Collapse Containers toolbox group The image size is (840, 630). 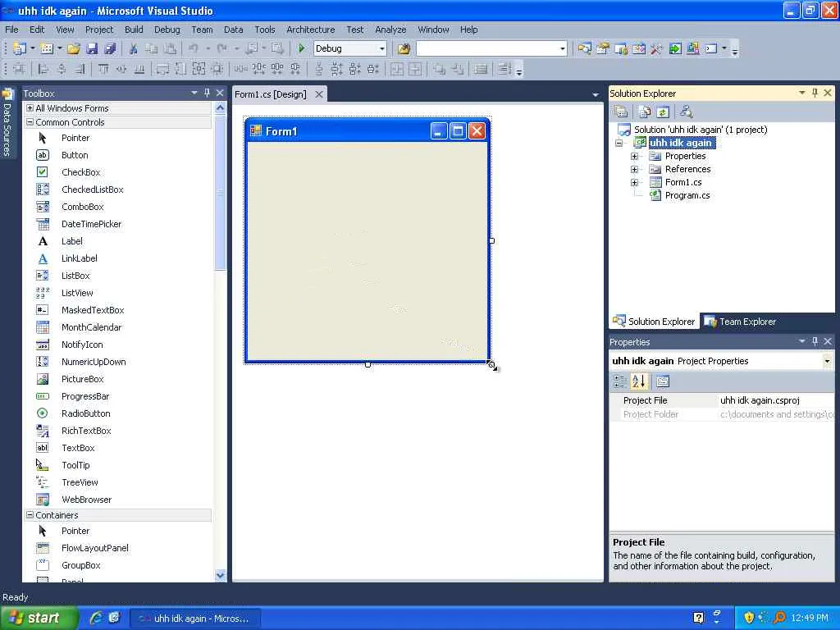(30, 515)
